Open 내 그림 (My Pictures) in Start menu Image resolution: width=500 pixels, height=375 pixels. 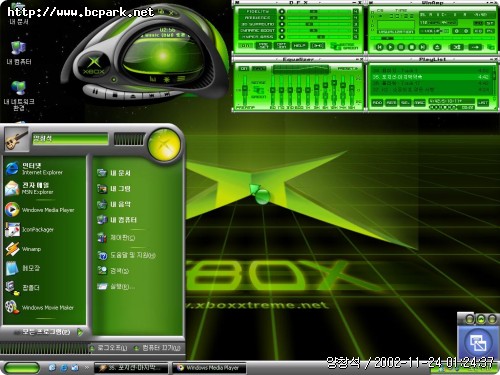pyautogui.click(x=114, y=189)
